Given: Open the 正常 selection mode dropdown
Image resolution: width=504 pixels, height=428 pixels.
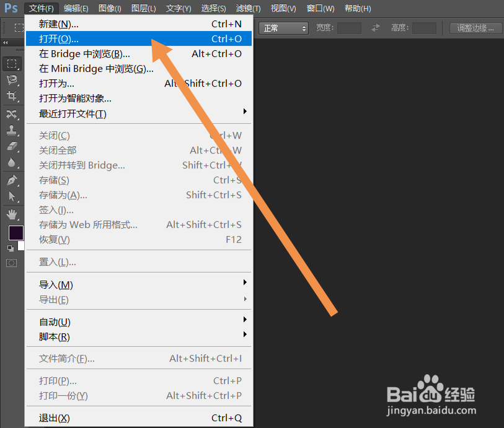Looking at the screenshot, I should [x=283, y=28].
